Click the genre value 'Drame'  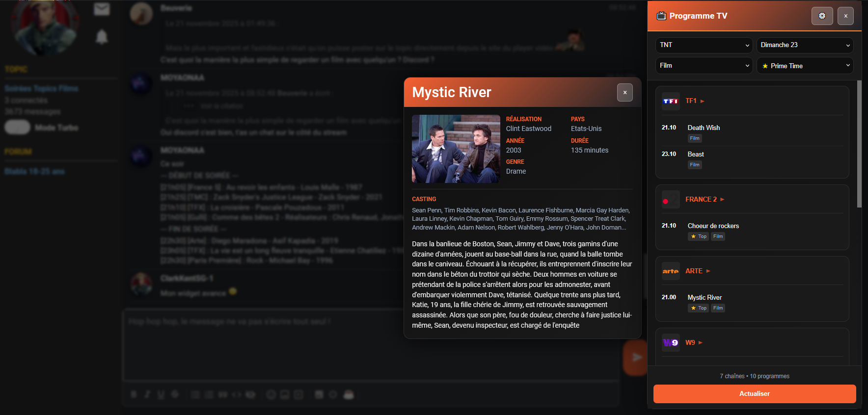tap(516, 172)
